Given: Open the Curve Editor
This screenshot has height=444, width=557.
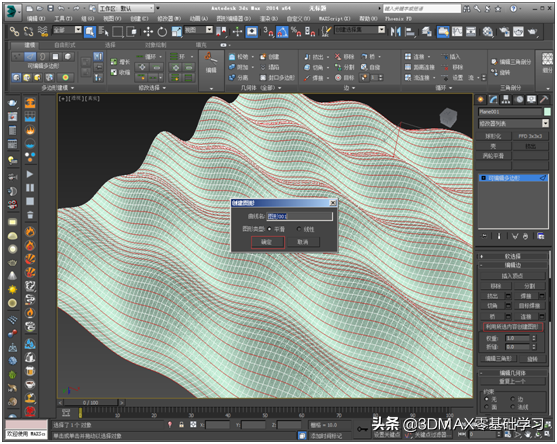Looking at the screenshot, I should coord(457,32).
